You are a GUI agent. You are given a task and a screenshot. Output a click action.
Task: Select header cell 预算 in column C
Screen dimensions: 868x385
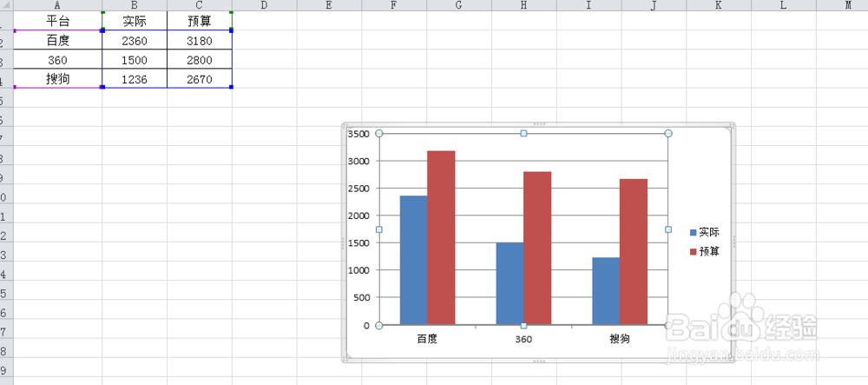point(200,21)
